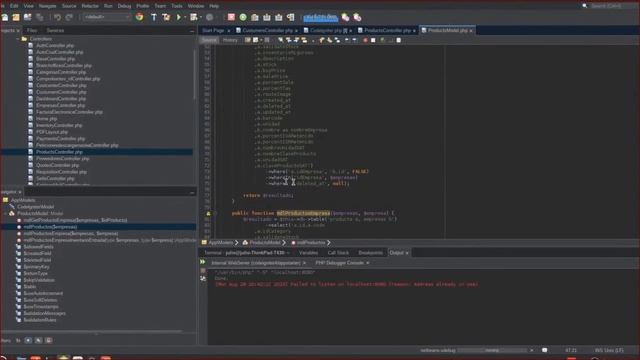Collapse the ProductsModel class in Navigator
640x360 pixels.
click(5, 213)
